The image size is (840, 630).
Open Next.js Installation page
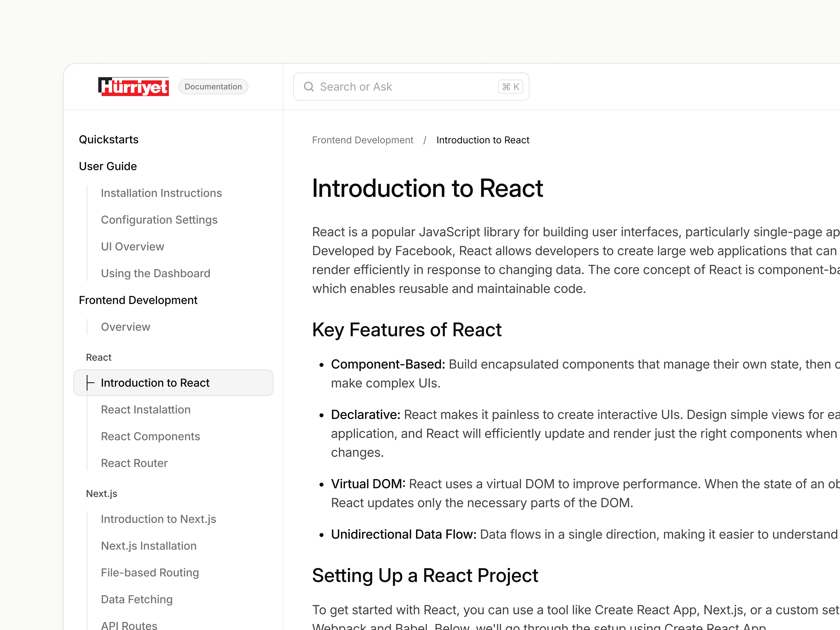[x=149, y=546]
